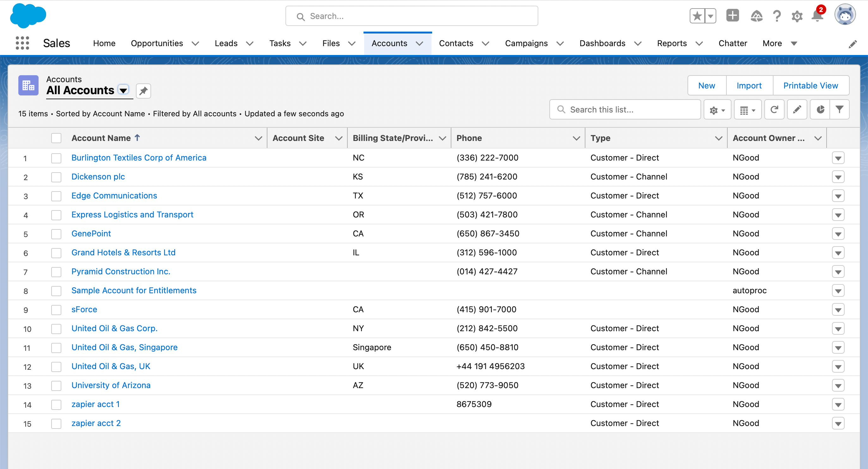The height and width of the screenshot is (469, 868).
Task: Open list view controls gear
Action: [718, 109]
